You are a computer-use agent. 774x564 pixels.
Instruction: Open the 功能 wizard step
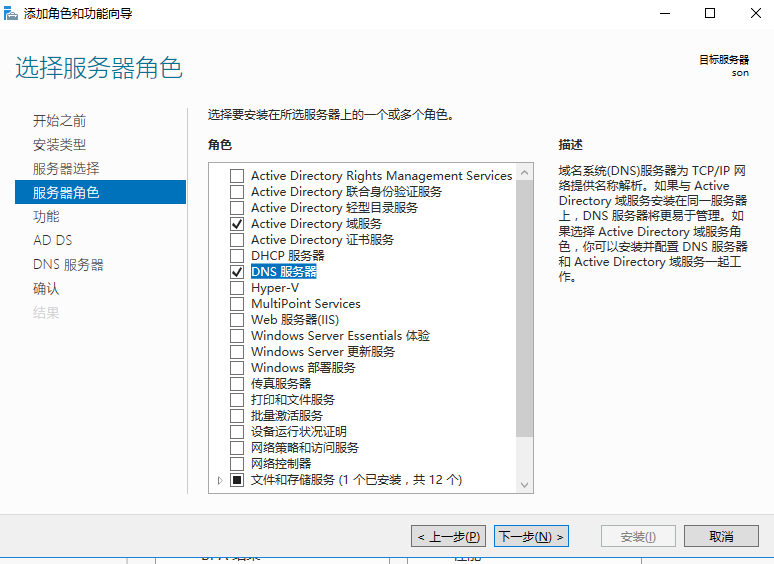46,216
